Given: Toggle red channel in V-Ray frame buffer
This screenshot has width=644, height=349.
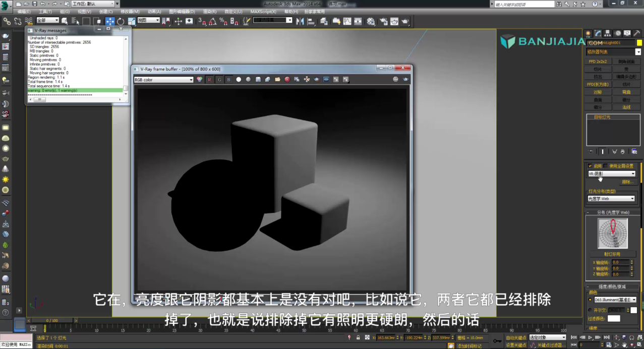Looking at the screenshot, I should [210, 79].
